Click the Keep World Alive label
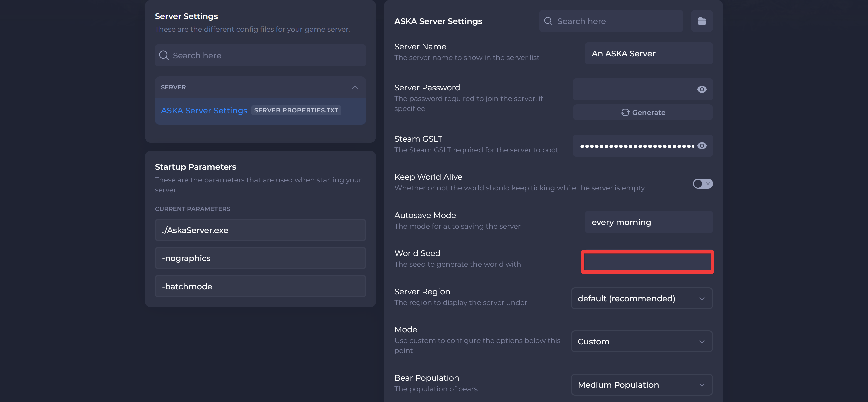This screenshot has width=868, height=402. [x=428, y=177]
